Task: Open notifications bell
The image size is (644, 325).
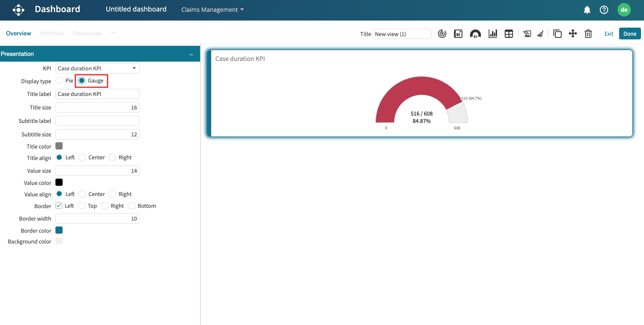Action: pos(587,10)
